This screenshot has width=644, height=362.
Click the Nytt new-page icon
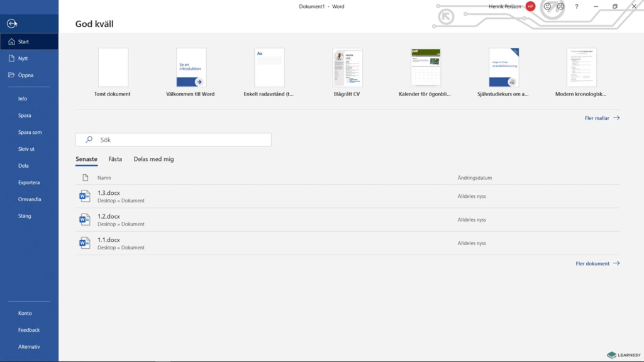coord(11,58)
